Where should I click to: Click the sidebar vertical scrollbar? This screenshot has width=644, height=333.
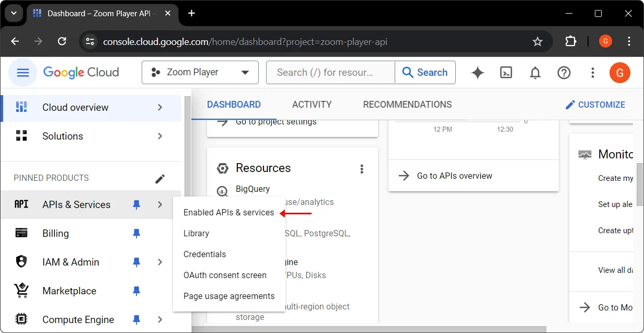point(188,146)
